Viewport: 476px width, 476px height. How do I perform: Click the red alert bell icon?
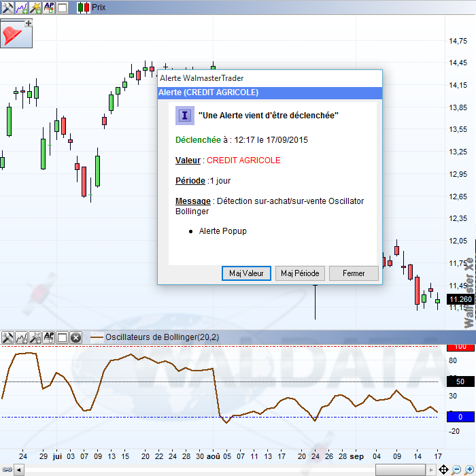coord(12,35)
